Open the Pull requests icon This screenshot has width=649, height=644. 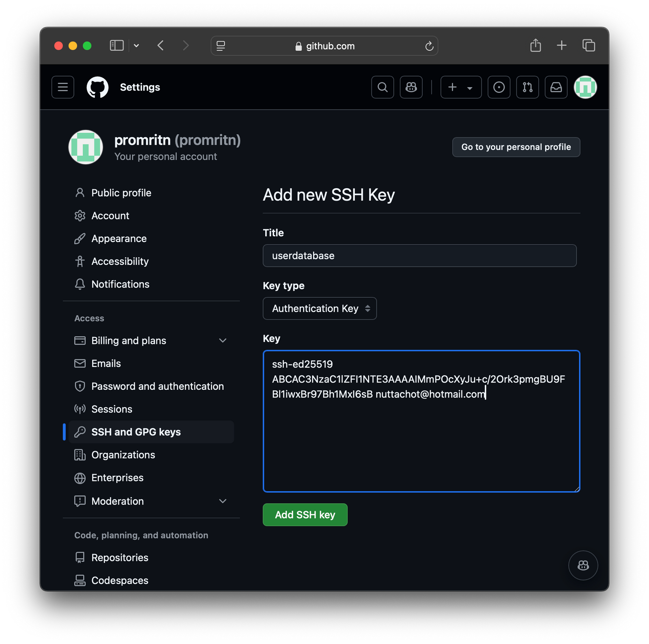click(x=527, y=87)
